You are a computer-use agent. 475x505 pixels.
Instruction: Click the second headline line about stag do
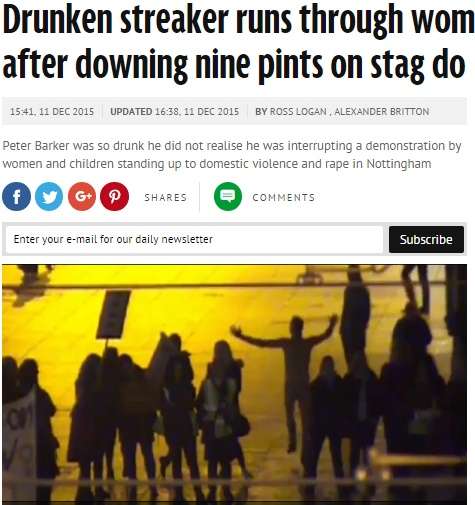pyautogui.click(x=233, y=64)
